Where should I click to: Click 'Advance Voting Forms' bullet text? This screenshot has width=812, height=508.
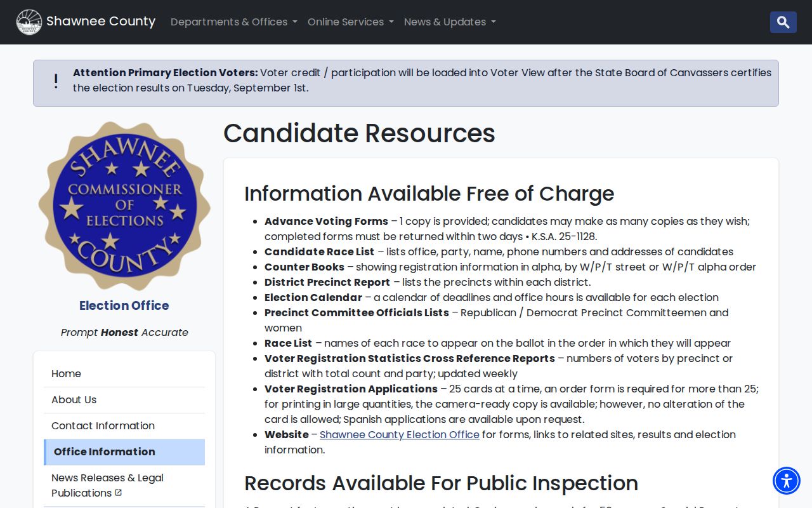[x=326, y=222]
